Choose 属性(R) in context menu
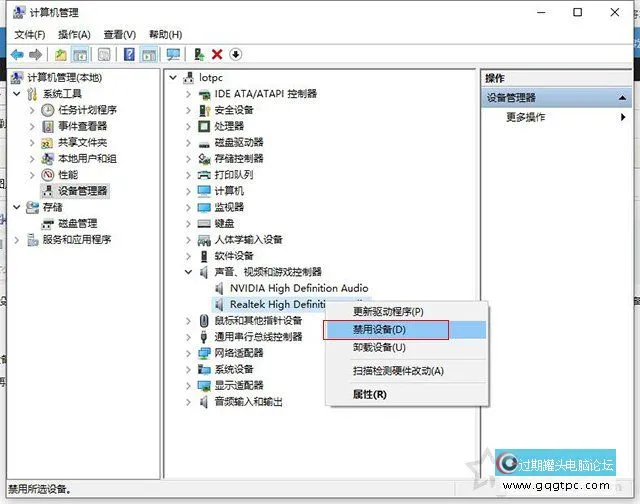The height and width of the screenshot is (504, 640). (407, 395)
